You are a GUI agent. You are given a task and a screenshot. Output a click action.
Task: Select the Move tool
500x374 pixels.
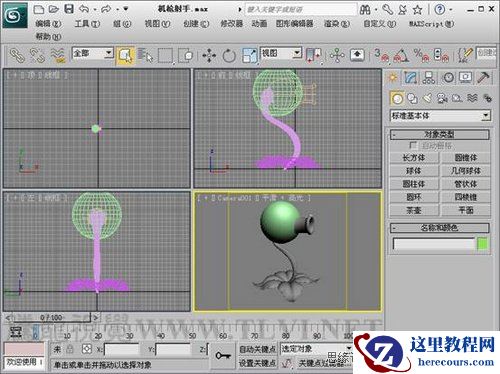209,55
